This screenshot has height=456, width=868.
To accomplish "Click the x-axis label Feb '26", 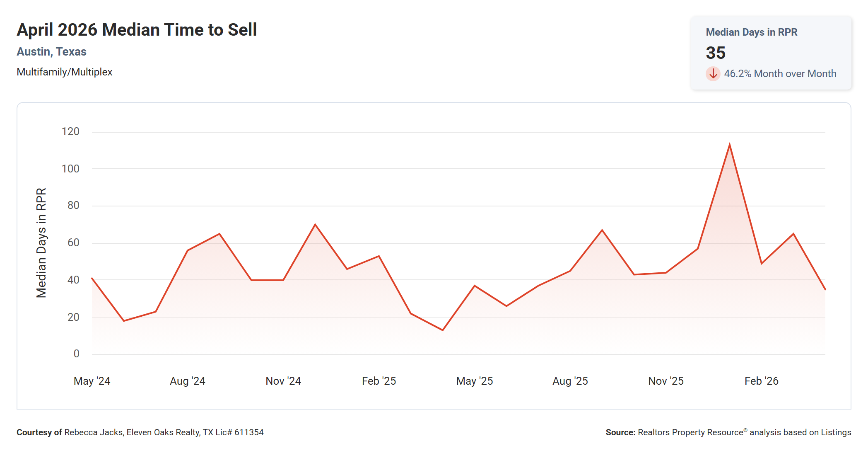I will click(762, 381).
